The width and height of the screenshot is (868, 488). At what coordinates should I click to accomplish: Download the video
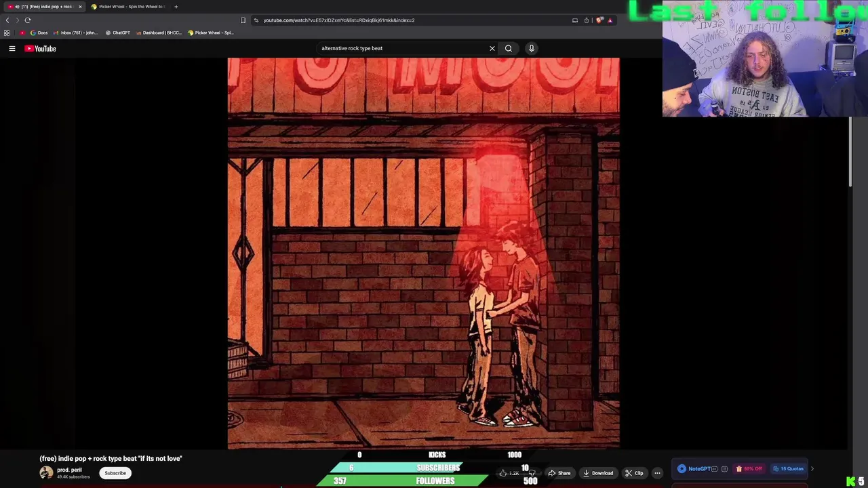coord(597,473)
